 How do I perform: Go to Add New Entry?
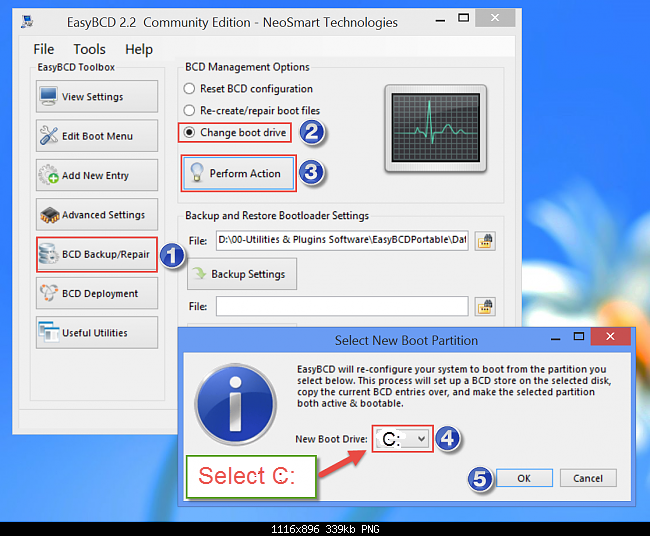click(x=97, y=175)
